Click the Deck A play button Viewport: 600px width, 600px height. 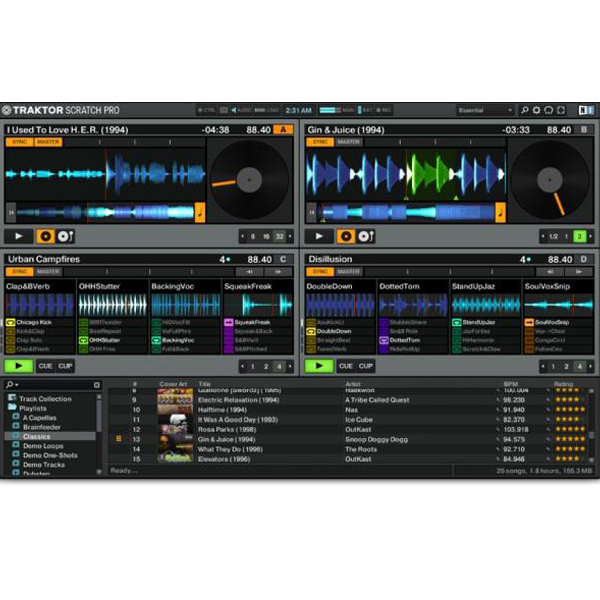click(18, 236)
